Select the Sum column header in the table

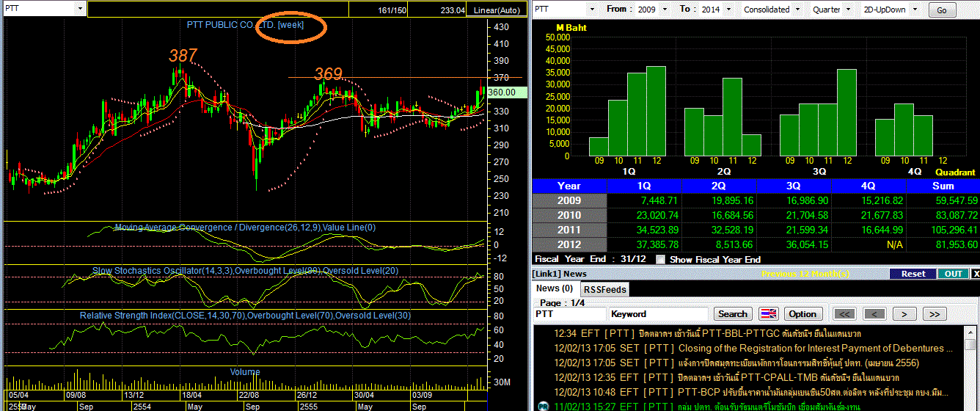point(943,186)
